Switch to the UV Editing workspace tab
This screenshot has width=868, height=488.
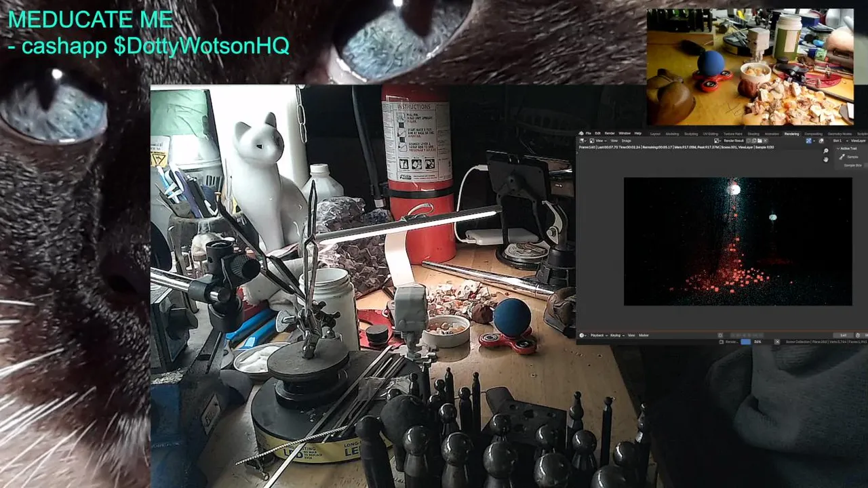tap(711, 134)
